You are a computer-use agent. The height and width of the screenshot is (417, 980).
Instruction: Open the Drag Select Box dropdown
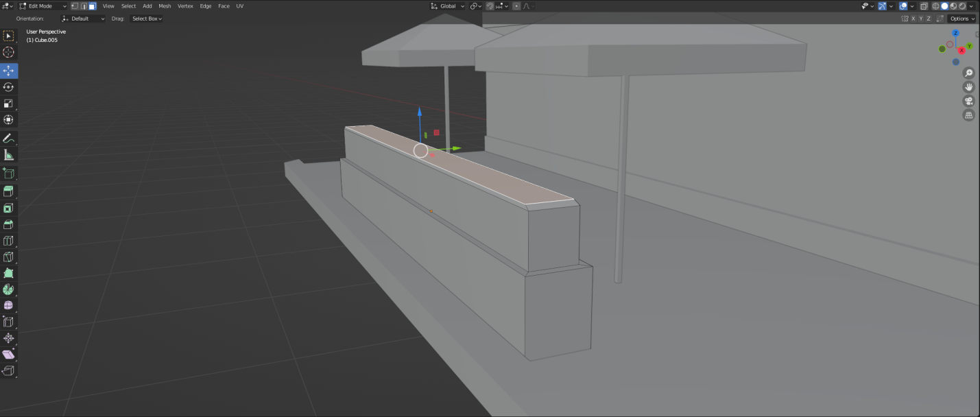pyautogui.click(x=147, y=19)
